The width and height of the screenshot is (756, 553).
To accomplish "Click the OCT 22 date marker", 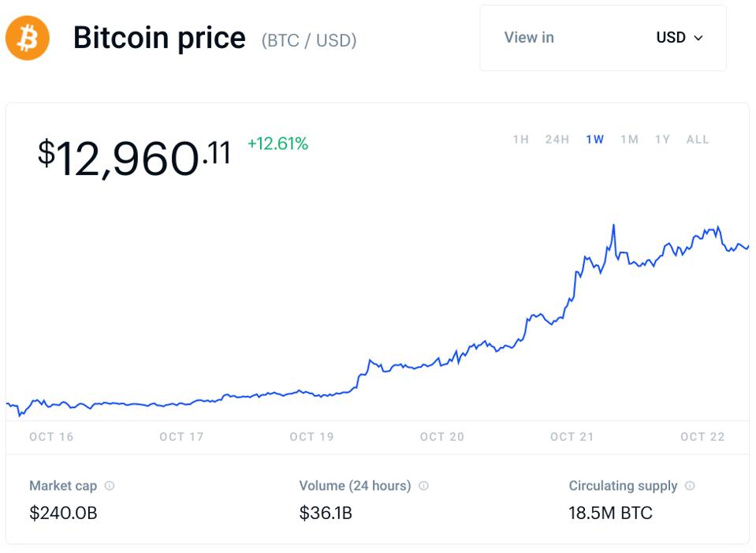I will pyautogui.click(x=702, y=437).
